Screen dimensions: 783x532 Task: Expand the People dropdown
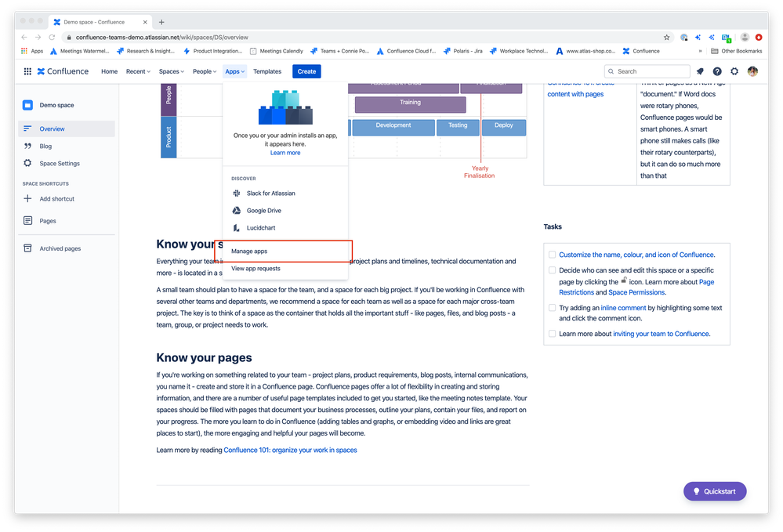coord(205,71)
